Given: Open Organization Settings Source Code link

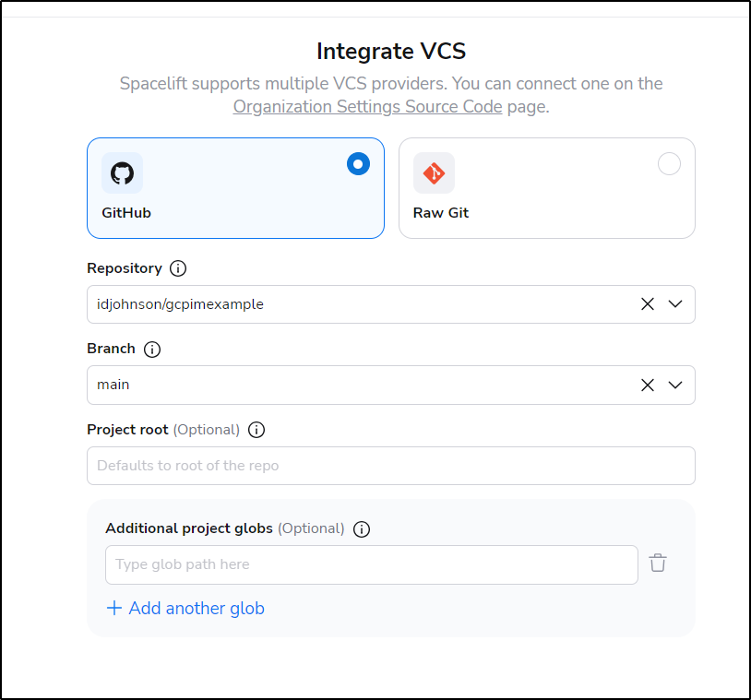Looking at the screenshot, I should (367, 106).
